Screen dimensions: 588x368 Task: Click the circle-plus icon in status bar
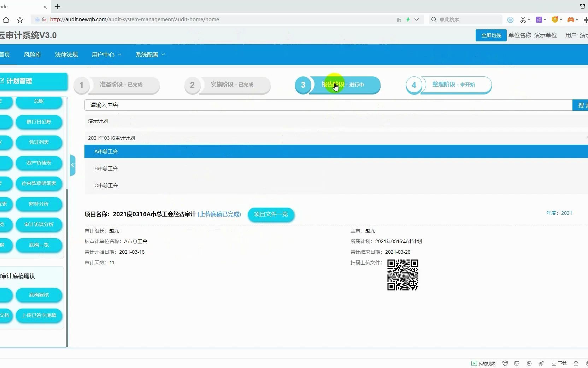529,363
